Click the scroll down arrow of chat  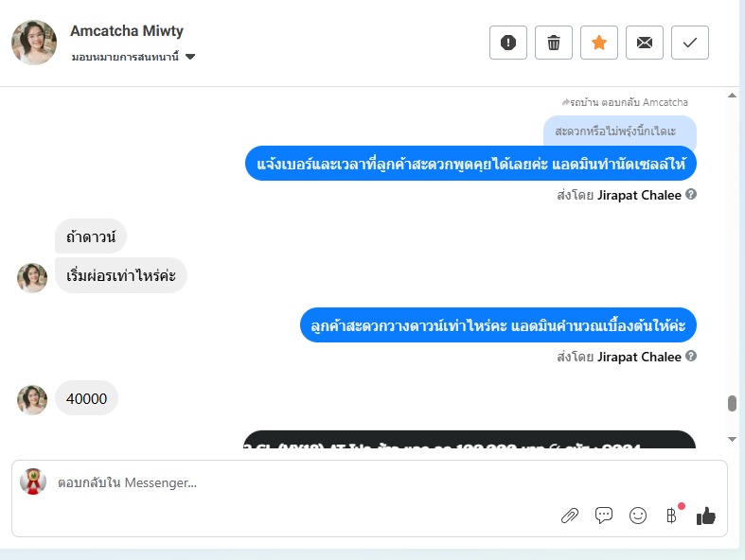[732, 439]
